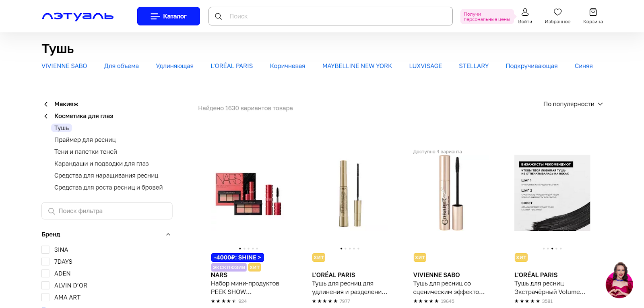The width and height of the screenshot is (644, 308).
Task: Open the L'ORÉAL Volume makeup-artist tip image
Action: (552, 193)
